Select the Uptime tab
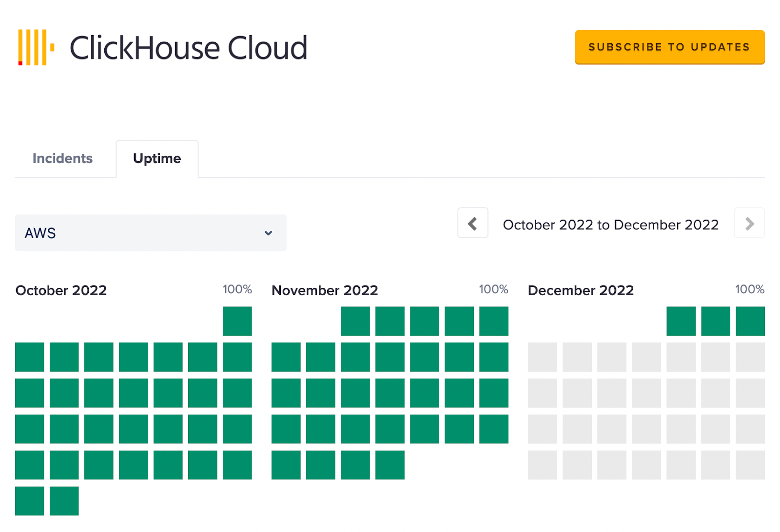The width and height of the screenshot is (780, 532). coord(157,159)
